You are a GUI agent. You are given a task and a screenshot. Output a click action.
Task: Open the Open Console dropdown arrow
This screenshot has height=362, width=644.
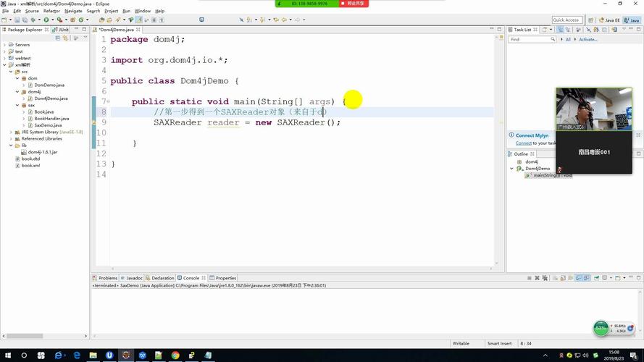point(624,278)
